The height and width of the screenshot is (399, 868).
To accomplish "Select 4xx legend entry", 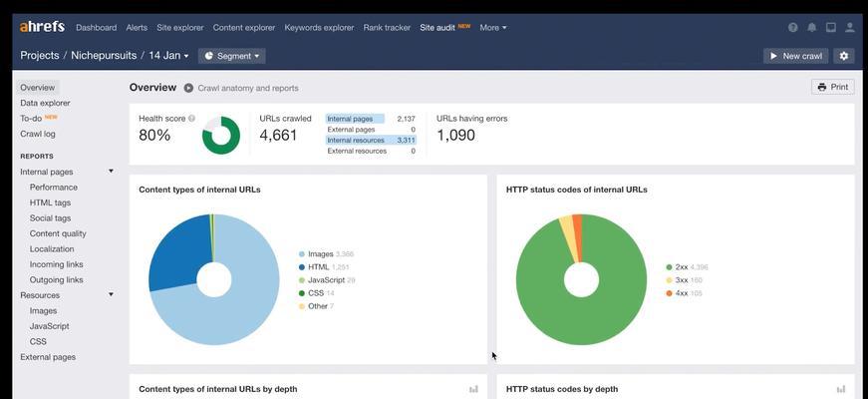I will pyautogui.click(x=685, y=293).
